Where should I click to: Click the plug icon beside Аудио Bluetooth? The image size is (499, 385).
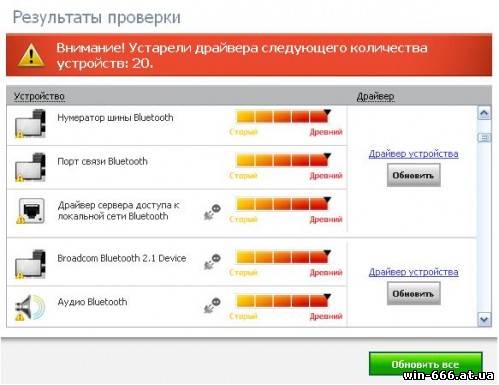click(x=212, y=305)
